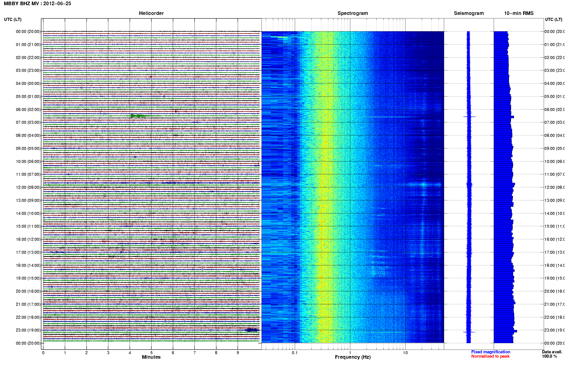This screenshot has height=368, width=588.
Task: Click the red 'Normalised to peak' legend text
Action: [x=490, y=356]
